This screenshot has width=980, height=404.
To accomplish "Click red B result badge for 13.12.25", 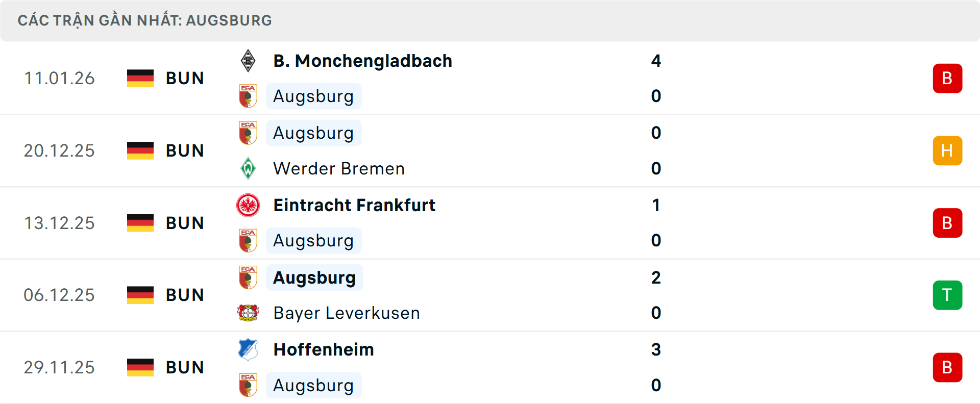I will pos(947,223).
